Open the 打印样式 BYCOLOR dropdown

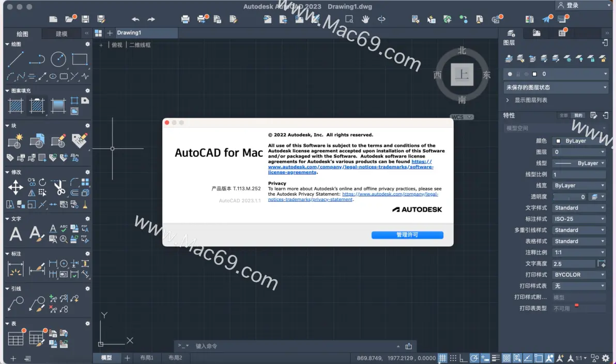point(579,275)
